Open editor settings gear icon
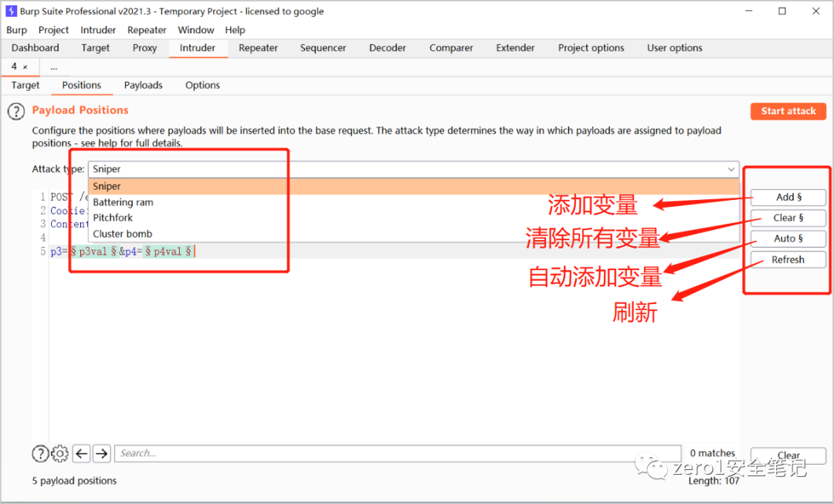Viewport: 834px width, 504px height. point(59,454)
